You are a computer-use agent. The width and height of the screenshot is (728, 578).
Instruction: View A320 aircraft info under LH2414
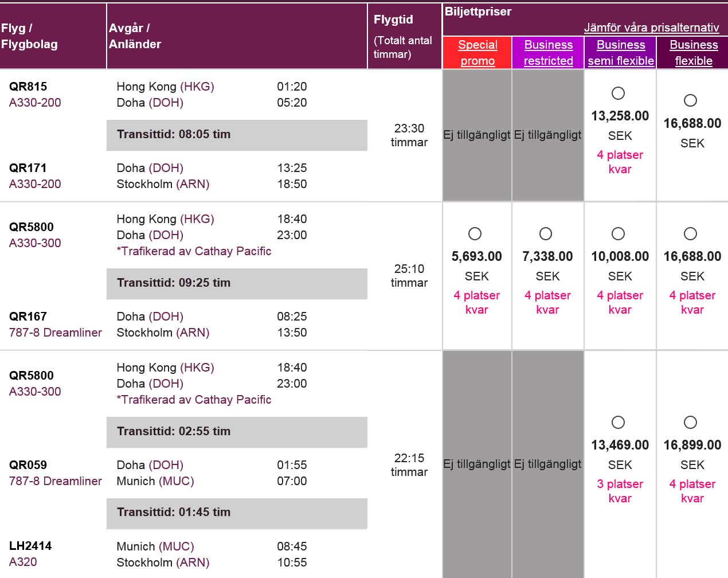(x=23, y=562)
